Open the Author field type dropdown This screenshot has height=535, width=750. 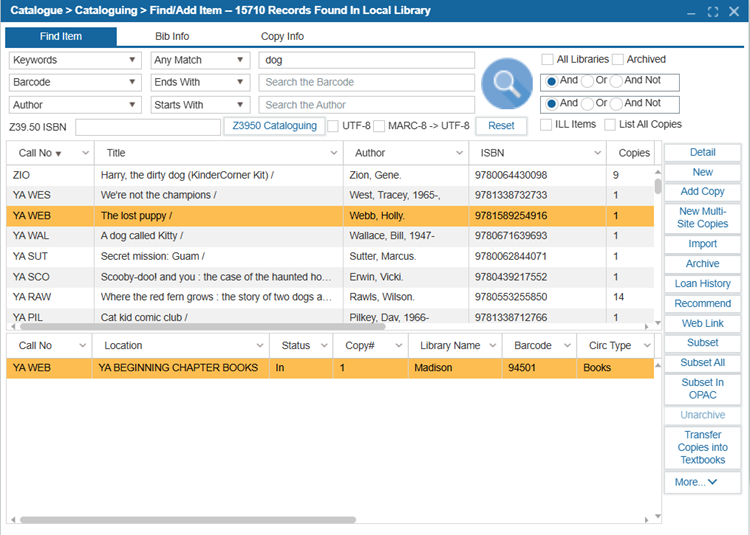click(75, 105)
